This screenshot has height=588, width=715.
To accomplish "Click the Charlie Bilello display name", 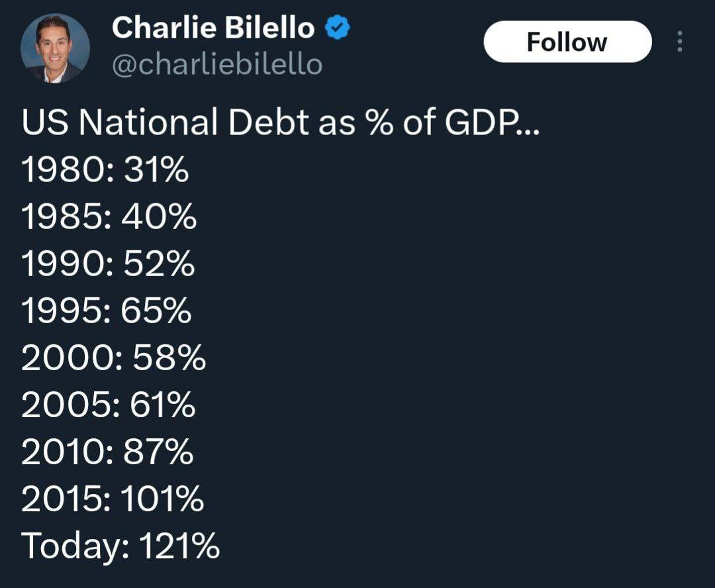I will click(213, 27).
